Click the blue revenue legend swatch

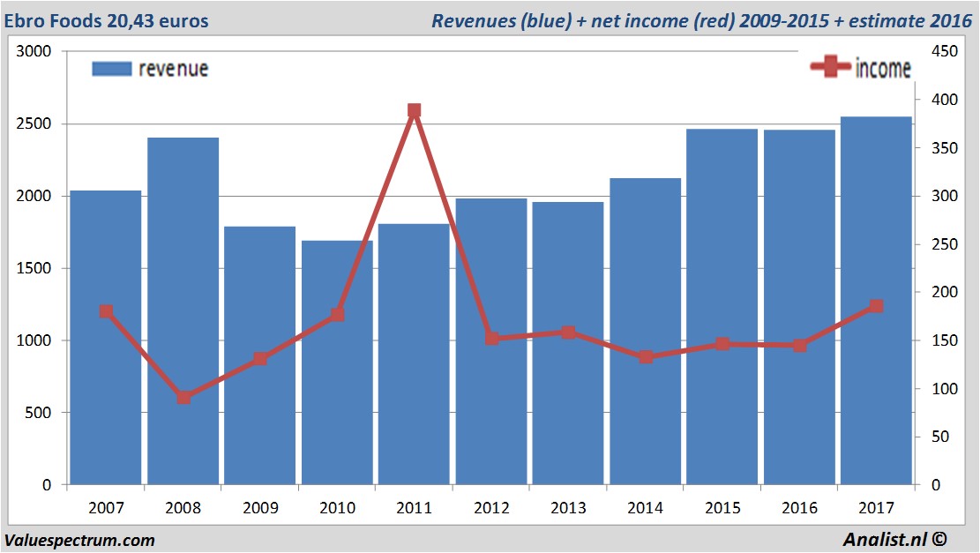point(111,69)
